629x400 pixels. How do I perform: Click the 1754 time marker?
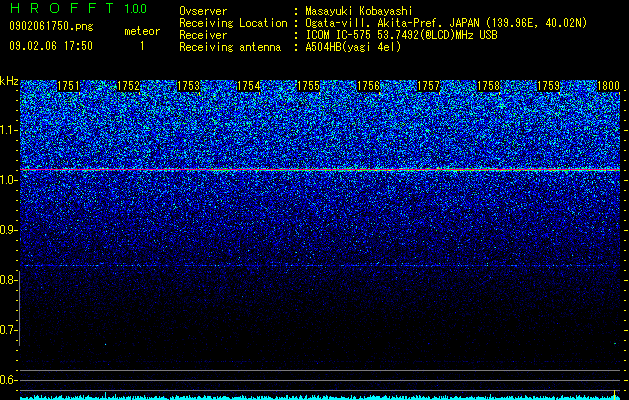point(249,86)
